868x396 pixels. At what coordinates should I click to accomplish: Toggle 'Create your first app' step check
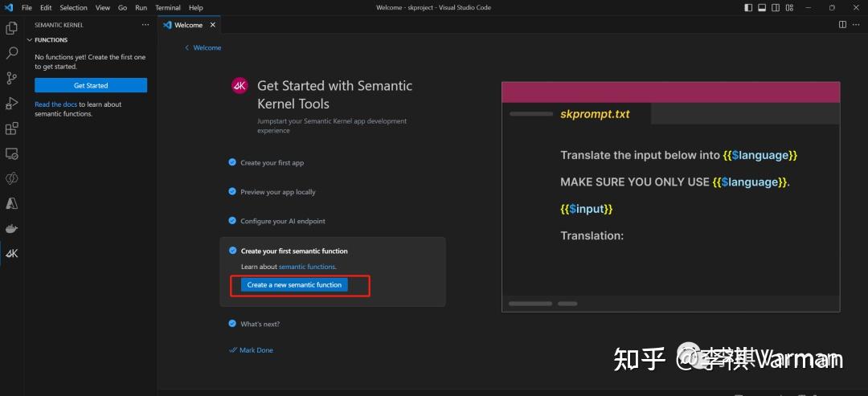[232, 162]
